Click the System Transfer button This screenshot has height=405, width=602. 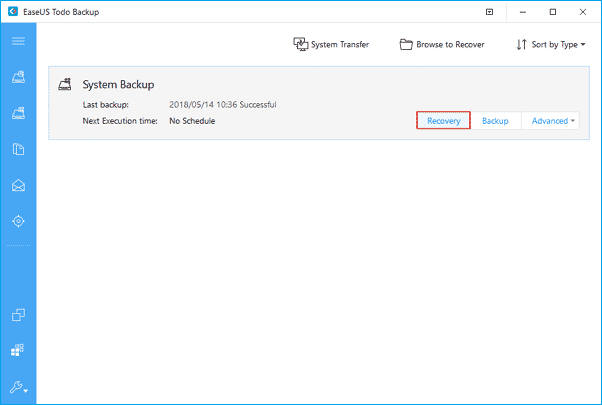click(x=331, y=45)
